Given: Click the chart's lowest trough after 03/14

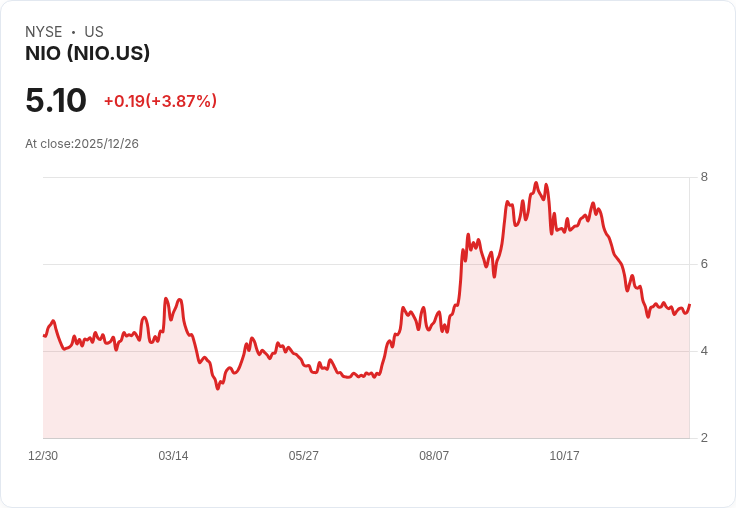Looking at the screenshot, I should [217, 388].
